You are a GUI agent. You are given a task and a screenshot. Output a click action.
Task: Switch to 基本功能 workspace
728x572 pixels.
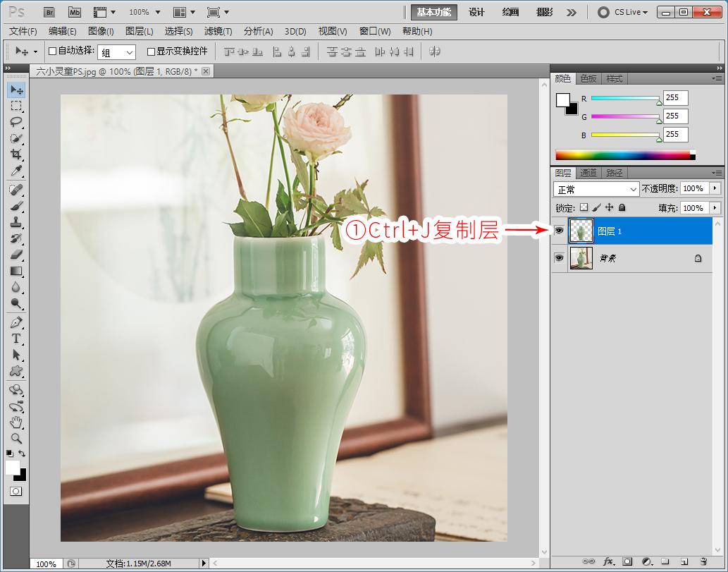click(x=434, y=12)
